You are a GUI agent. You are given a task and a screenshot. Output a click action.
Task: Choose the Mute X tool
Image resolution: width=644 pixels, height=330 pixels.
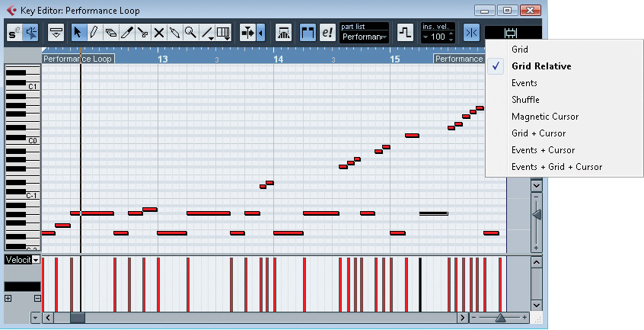159,33
